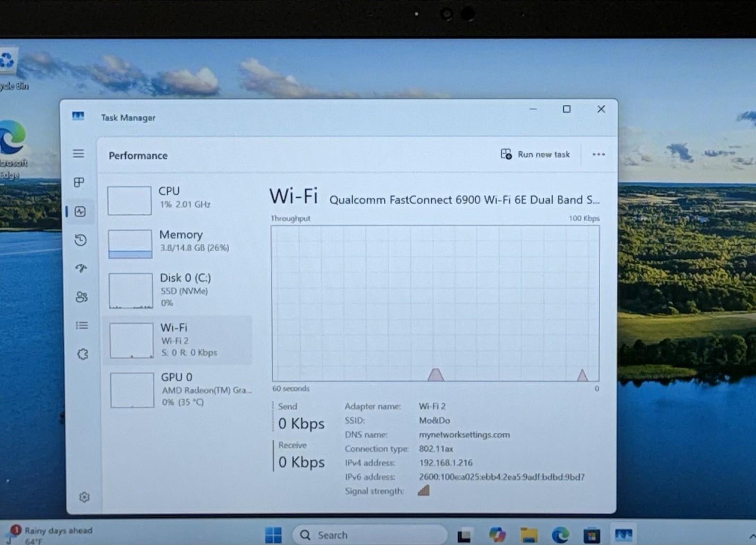Open the three-dot more options menu
This screenshot has width=756, height=545.
(599, 154)
